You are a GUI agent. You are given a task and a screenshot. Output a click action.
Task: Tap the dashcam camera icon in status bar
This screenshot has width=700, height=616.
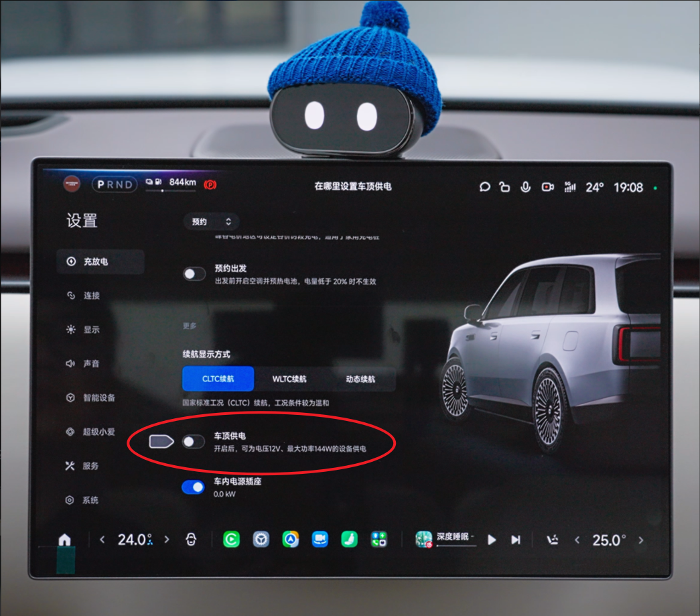pyautogui.click(x=547, y=187)
